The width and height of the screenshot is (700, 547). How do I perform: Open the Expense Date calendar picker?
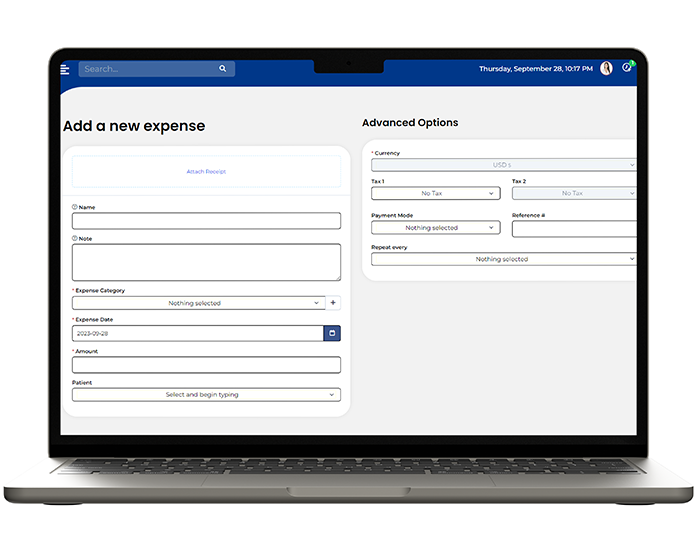click(x=332, y=333)
